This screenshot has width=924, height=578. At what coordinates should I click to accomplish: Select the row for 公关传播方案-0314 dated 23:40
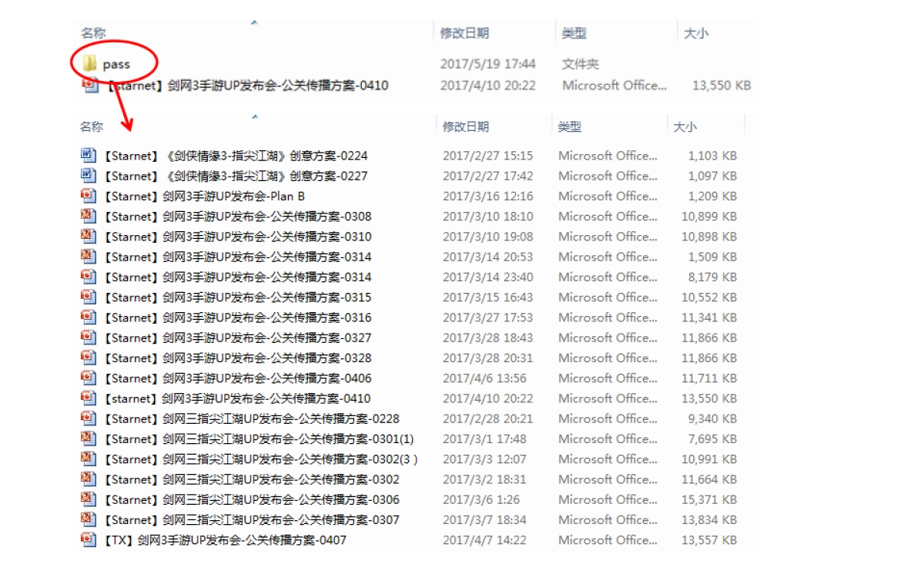pyautogui.click(x=231, y=277)
